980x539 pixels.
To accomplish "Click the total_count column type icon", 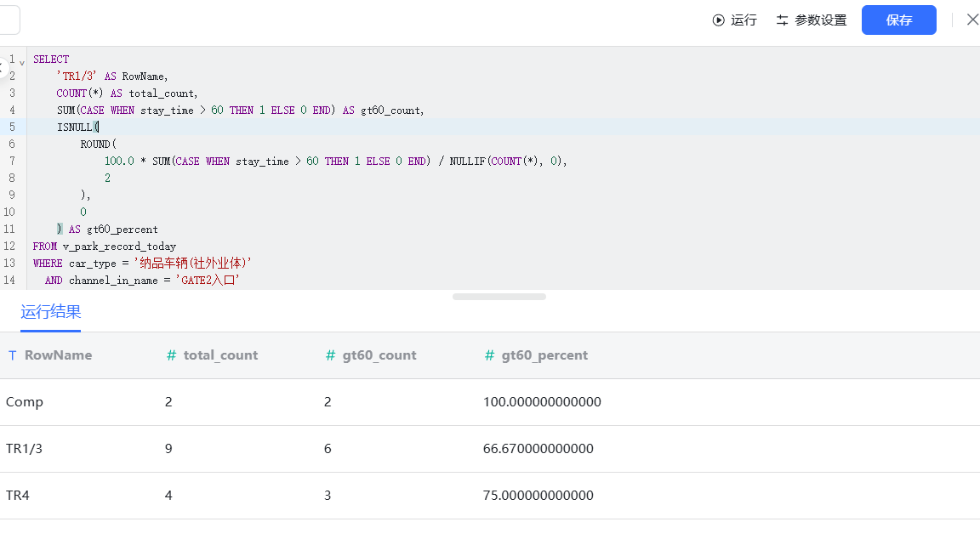I will coord(171,355).
